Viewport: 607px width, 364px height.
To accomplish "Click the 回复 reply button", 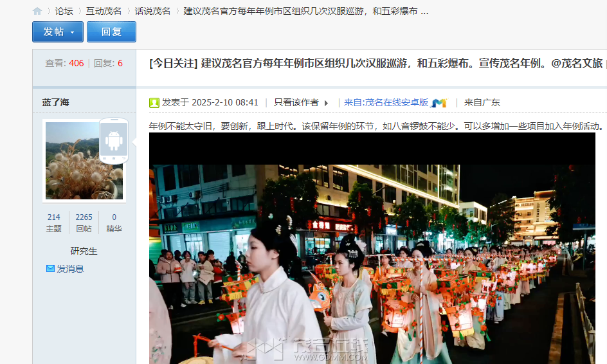I will click(x=111, y=32).
